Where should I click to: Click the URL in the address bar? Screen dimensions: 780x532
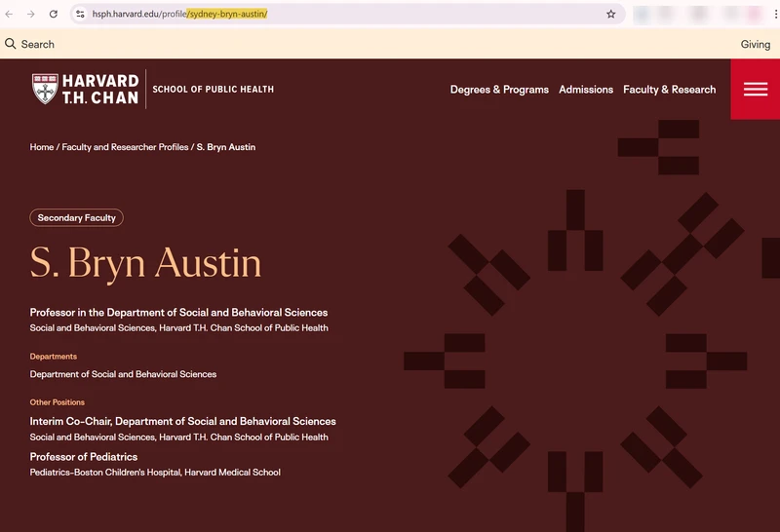point(179,14)
